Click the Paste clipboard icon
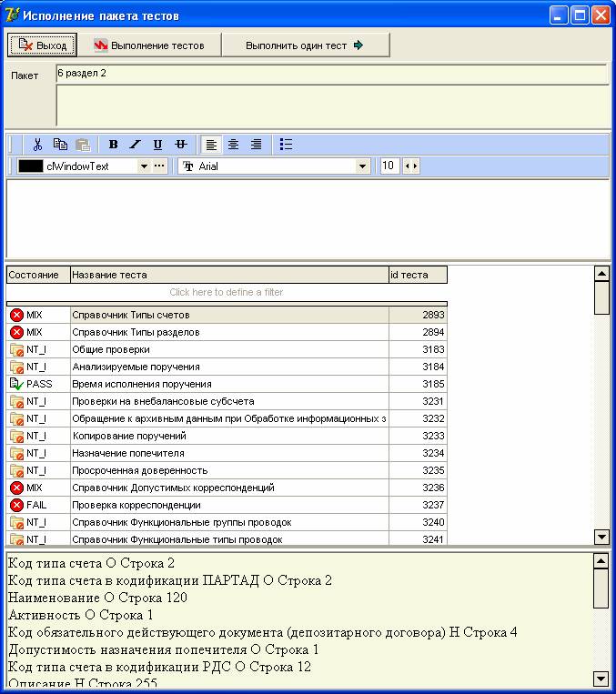This screenshot has height=694, width=616. [x=83, y=145]
